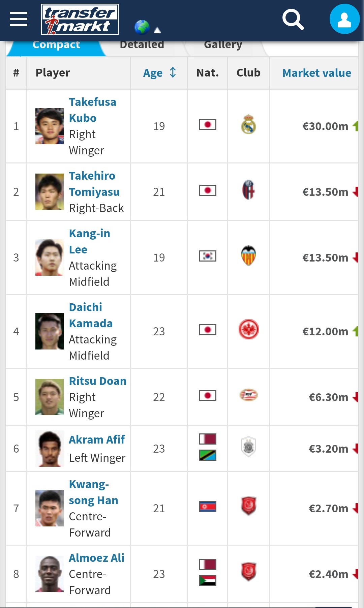Open Daichi Kamada's player profile
364x608 pixels.
(90, 315)
